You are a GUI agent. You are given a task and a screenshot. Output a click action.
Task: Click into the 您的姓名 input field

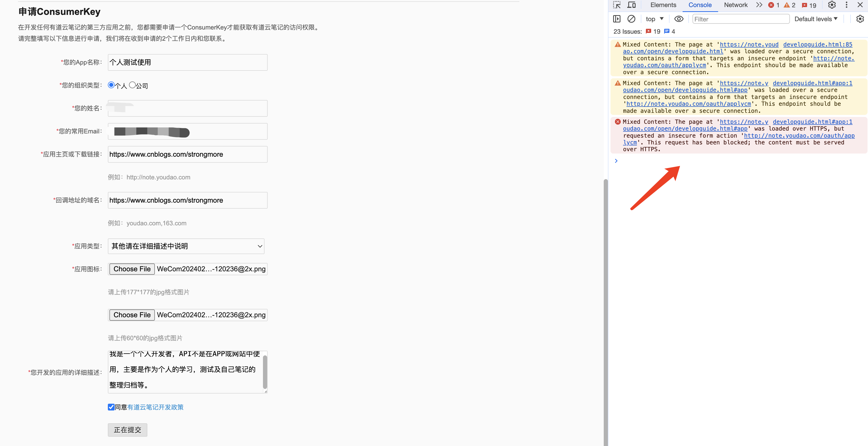188,108
